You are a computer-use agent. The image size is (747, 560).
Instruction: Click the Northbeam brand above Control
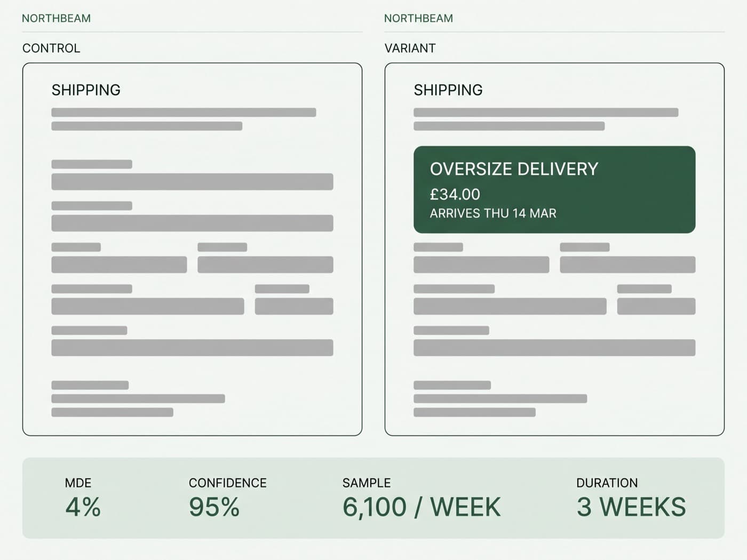tap(56, 18)
